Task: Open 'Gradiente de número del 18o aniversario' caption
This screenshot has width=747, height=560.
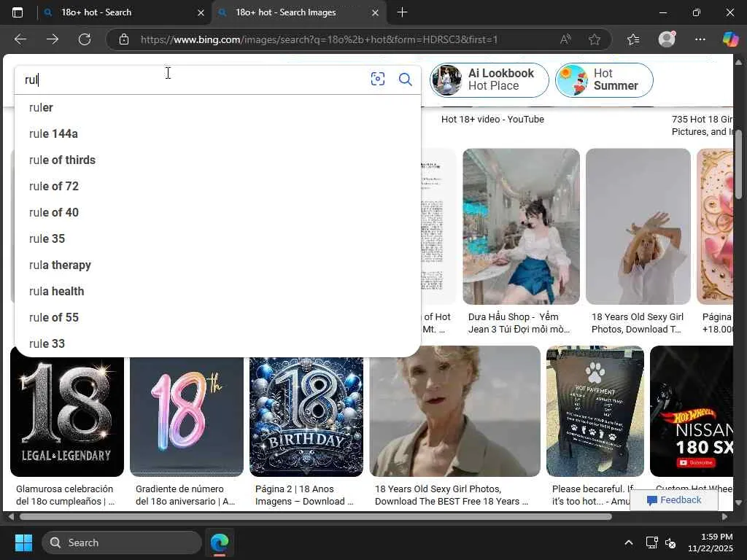Action: coord(185,495)
